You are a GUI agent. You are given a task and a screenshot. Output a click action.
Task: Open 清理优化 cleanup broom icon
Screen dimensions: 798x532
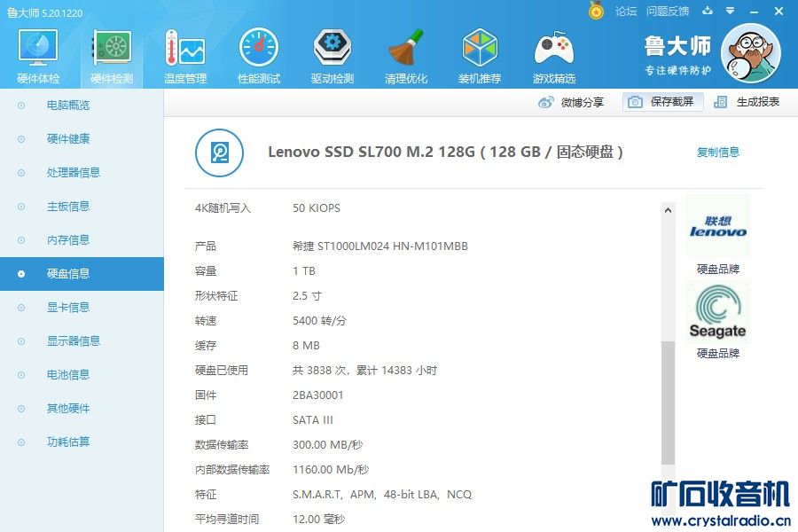(405, 47)
